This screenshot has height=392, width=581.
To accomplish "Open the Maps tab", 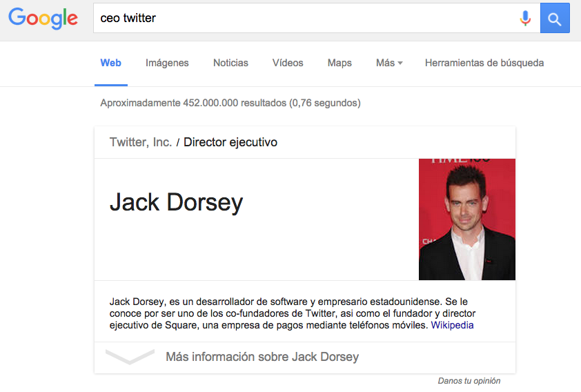I will point(339,63).
